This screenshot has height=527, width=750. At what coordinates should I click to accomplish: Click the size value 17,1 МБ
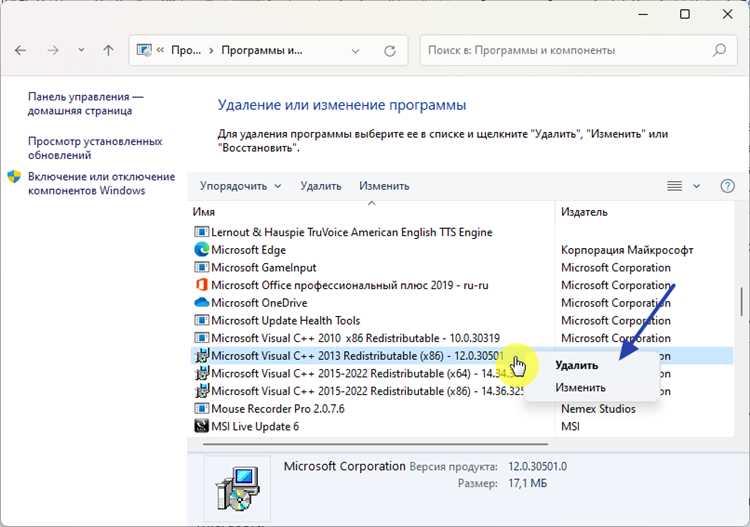[527, 484]
